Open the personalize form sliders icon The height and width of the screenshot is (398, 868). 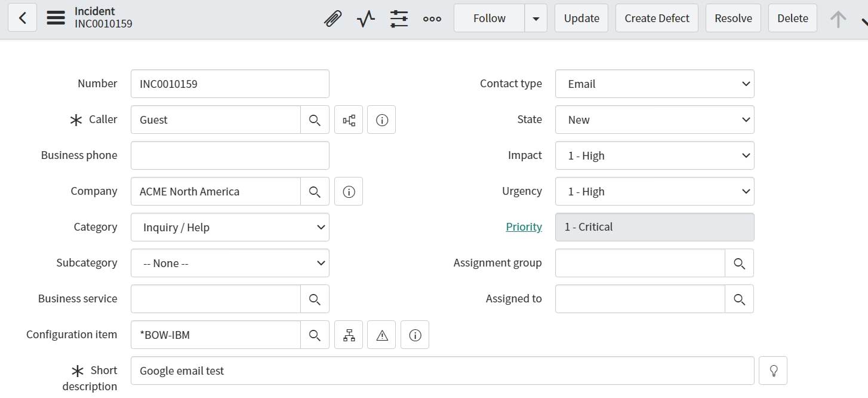399,19
